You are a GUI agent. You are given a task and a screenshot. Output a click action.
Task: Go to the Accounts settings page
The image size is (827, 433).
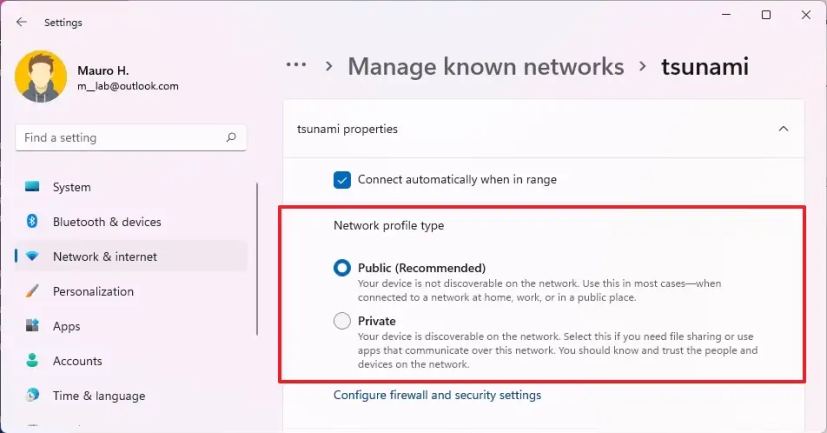point(77,361)
